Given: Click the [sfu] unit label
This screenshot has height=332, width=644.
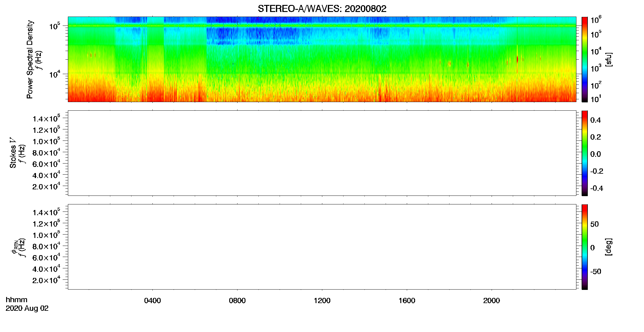Looking at the screenshot, I should coord(609,60).
